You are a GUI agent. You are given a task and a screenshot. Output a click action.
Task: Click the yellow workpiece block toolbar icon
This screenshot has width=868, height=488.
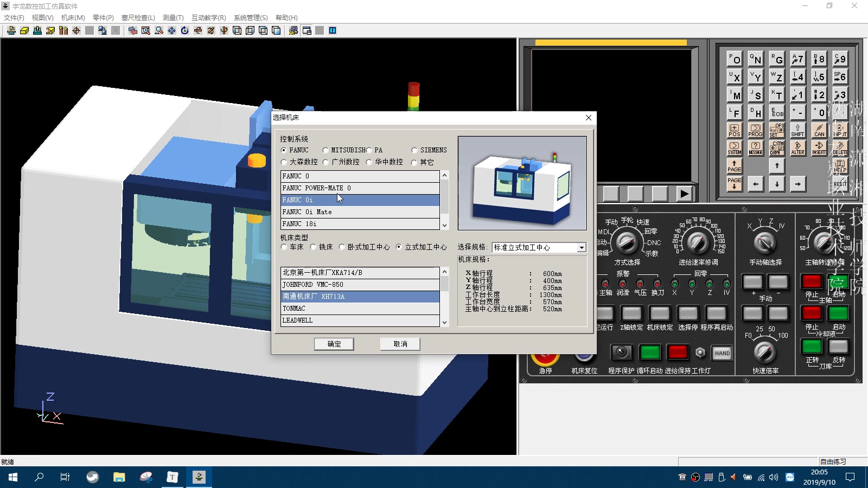24,30
